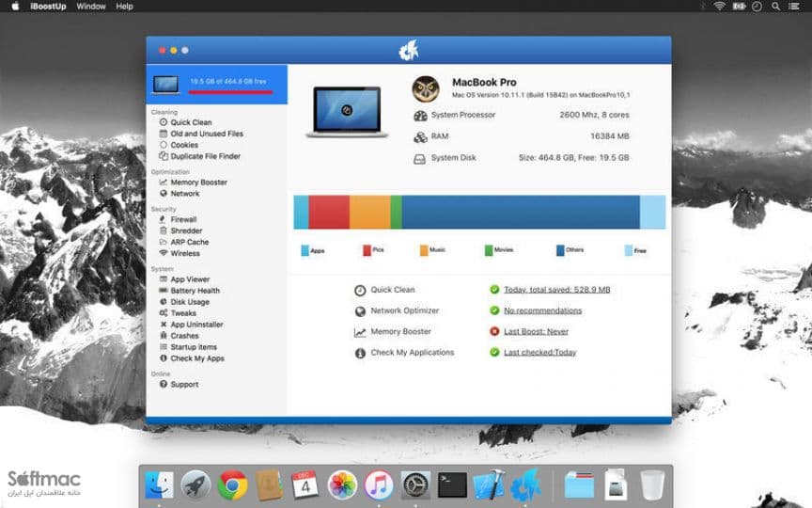
Task: Open Terminal from the Dock
Action: pyautogui.click(x=452, y=485)
